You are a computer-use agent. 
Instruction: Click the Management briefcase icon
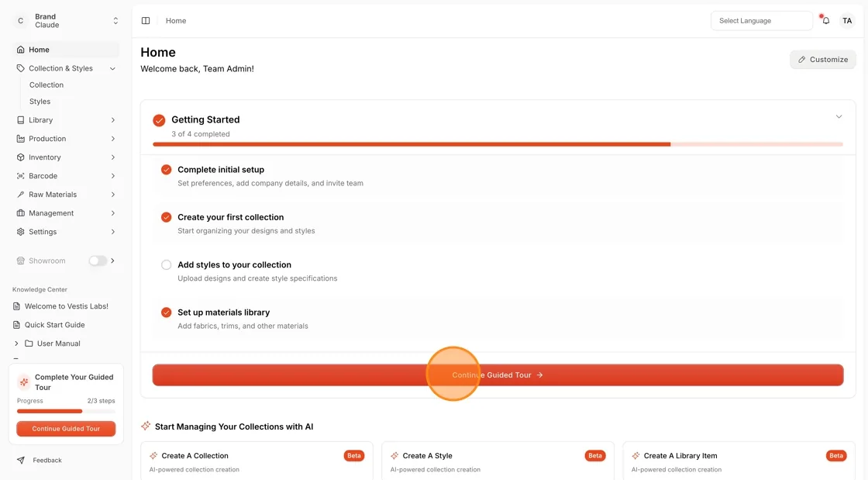tap(20, 213)
